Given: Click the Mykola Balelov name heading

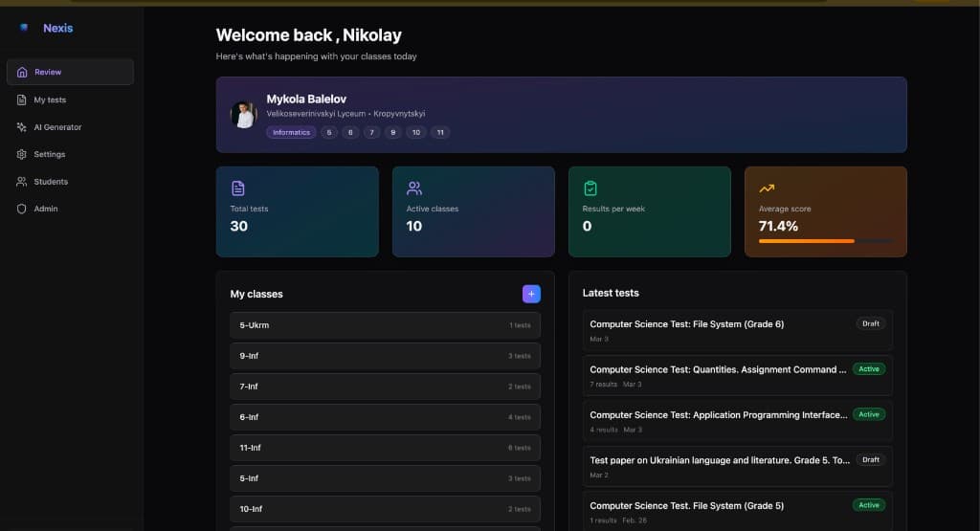Looking at the screenshot, I should coord(306,99).
